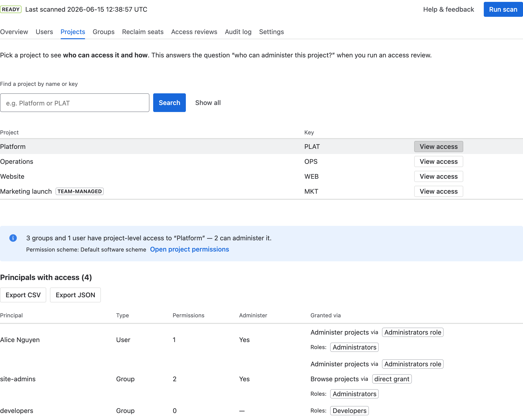View access for the Operations project
This screenshot has height=420, width=523.
pyautogui.click(x=438, y=162)
